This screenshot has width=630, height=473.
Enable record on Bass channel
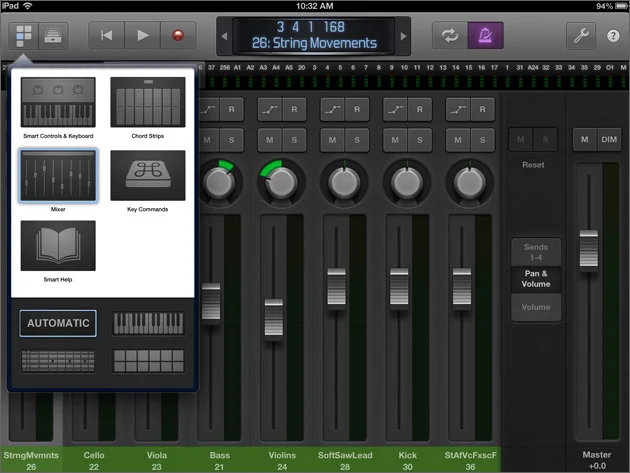tap(231, 109)
